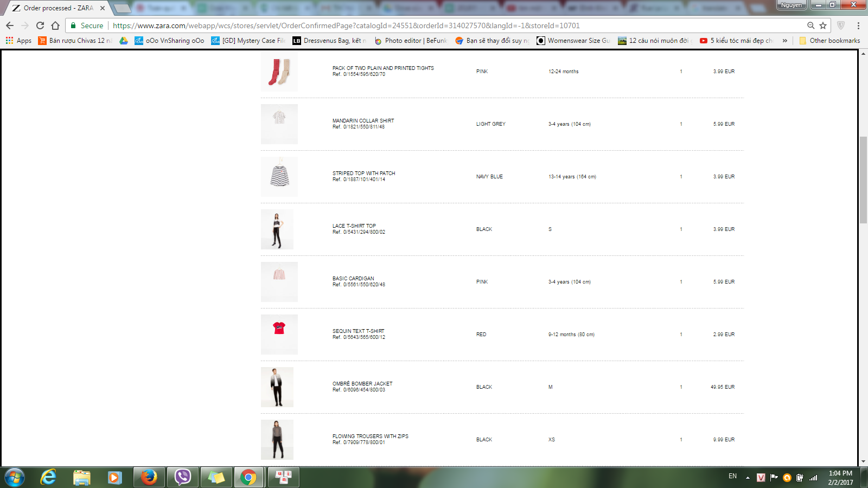Click the page vertical scrollbar thumb
Image resolution: width=868 pixels, height=488 pixels.
point(863,179)
